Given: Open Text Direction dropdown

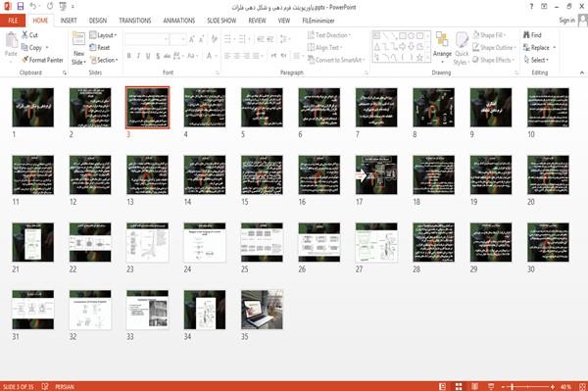Looking at the screenshot, I should tap(329, 35).
